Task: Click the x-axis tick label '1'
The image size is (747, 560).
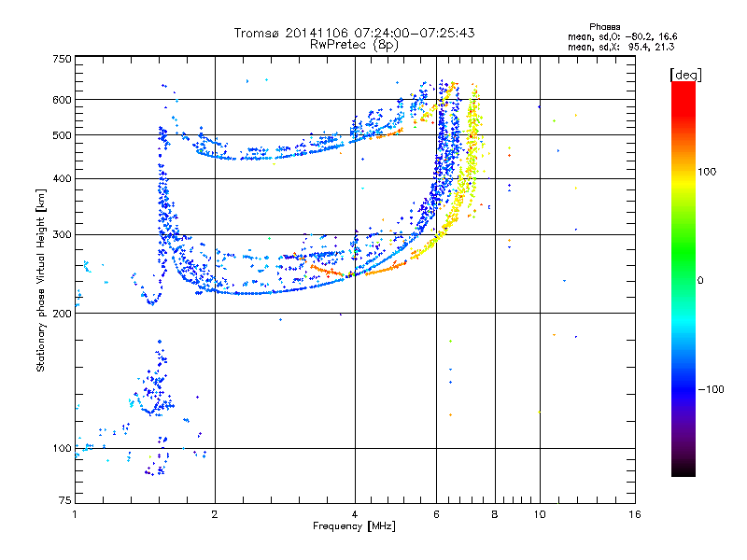Action: (75, 514)
